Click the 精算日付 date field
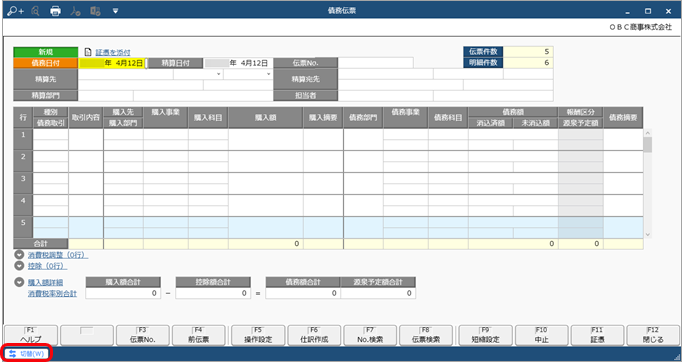The height and width of the screenshot is (362, 682). coord(238,63)
